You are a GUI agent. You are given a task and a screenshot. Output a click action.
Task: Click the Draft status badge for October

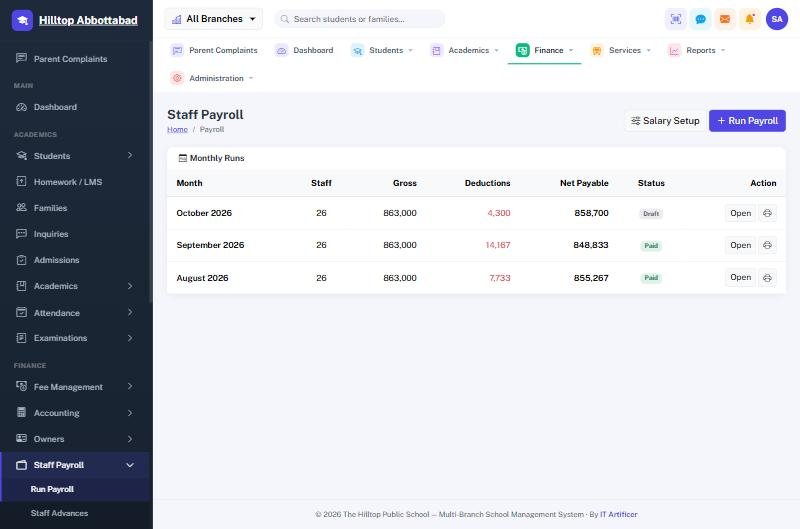point(651,214)
